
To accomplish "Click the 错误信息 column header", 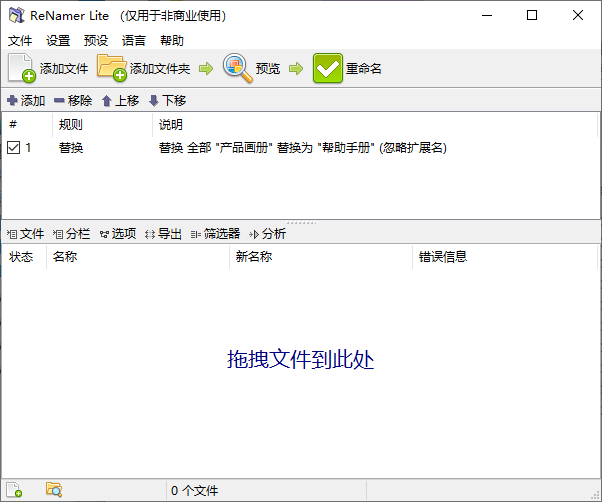I will coord(505,257).
